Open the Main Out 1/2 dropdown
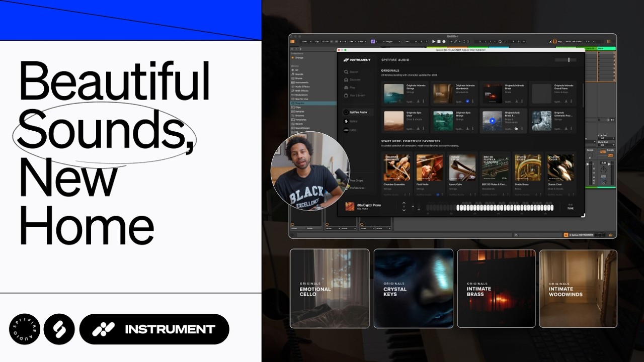The height and width of the screenshot is (362, 644). [606, 145]
